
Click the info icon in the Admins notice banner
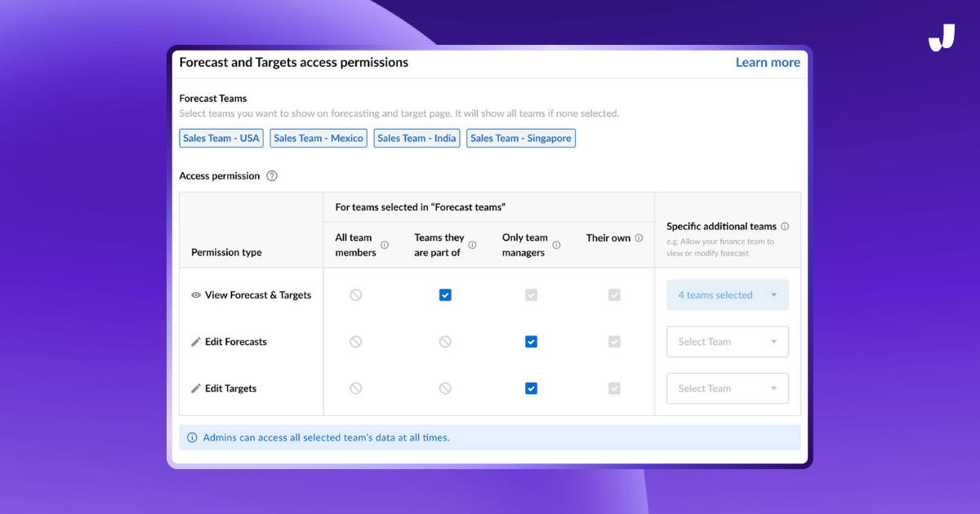(193, 438)
